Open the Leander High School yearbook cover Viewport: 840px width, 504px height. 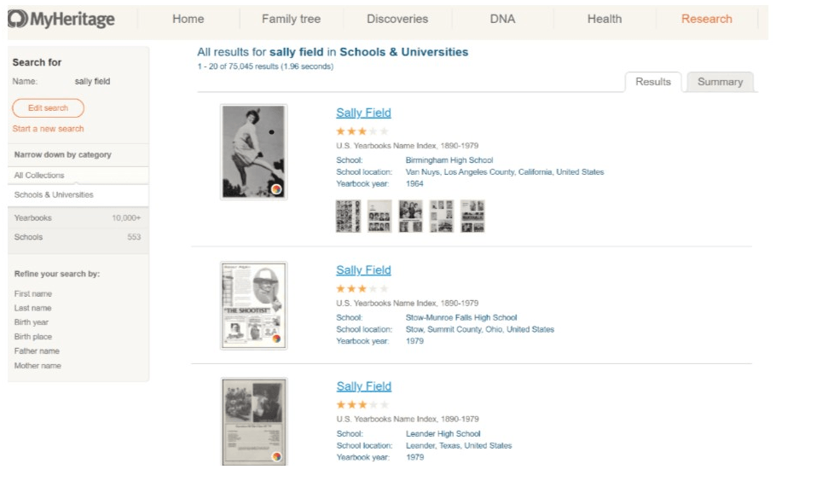253,422
